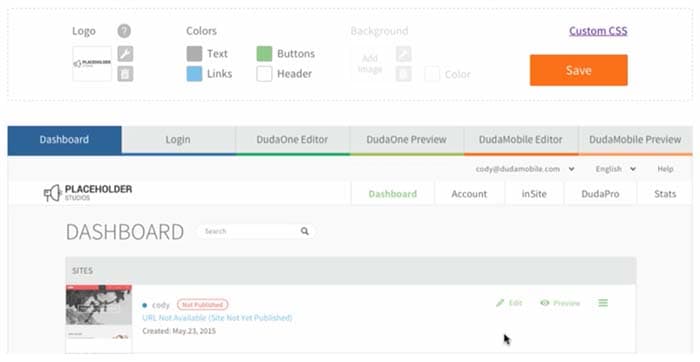Pick the Text color swatch
The image size is (700, 362).
click(194, 54)
